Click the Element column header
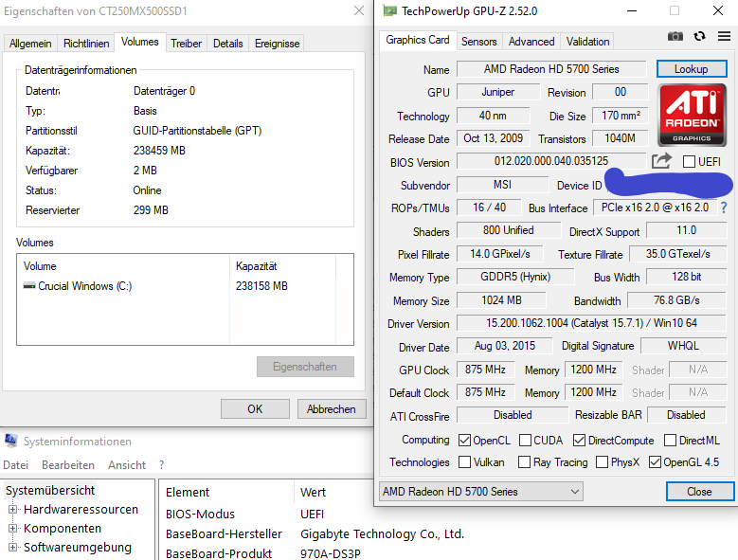Image resolution: width=738 pixels, height=560 pixels. point(226,492)
